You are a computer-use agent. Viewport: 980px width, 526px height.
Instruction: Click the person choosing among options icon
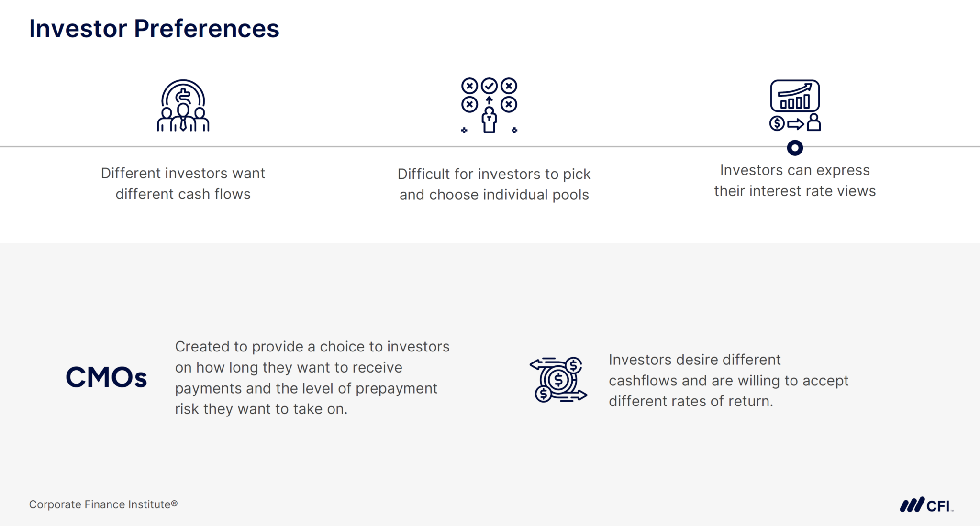(x=489, y=106)
